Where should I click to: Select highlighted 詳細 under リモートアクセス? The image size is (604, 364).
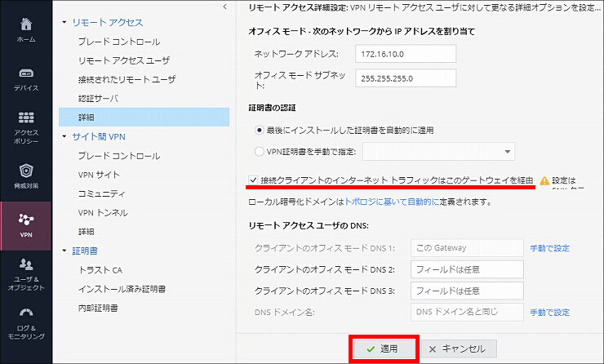(x=144, y=117)
